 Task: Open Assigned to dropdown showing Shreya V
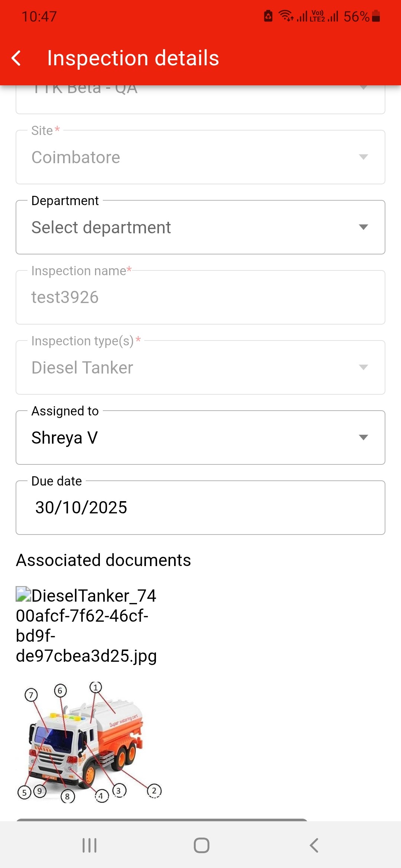(186, 438)
